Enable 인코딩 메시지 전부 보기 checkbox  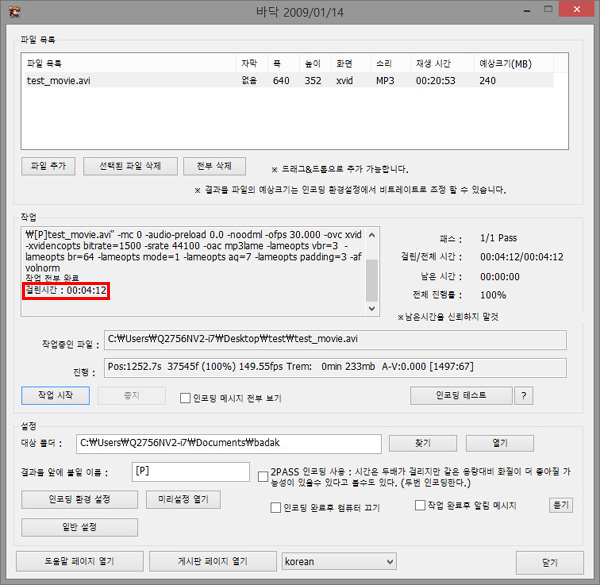[186, 398]
